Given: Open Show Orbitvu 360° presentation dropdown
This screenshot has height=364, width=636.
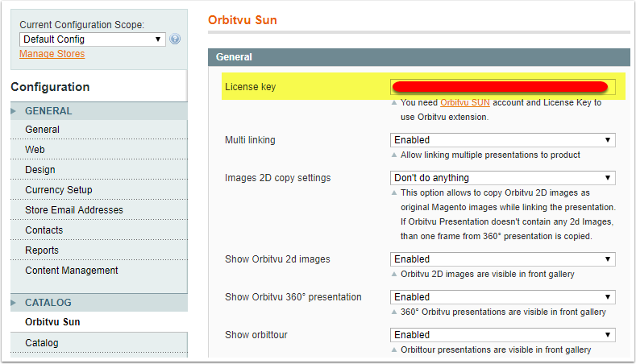Looking at the screenshot, I should click(502, 297).
